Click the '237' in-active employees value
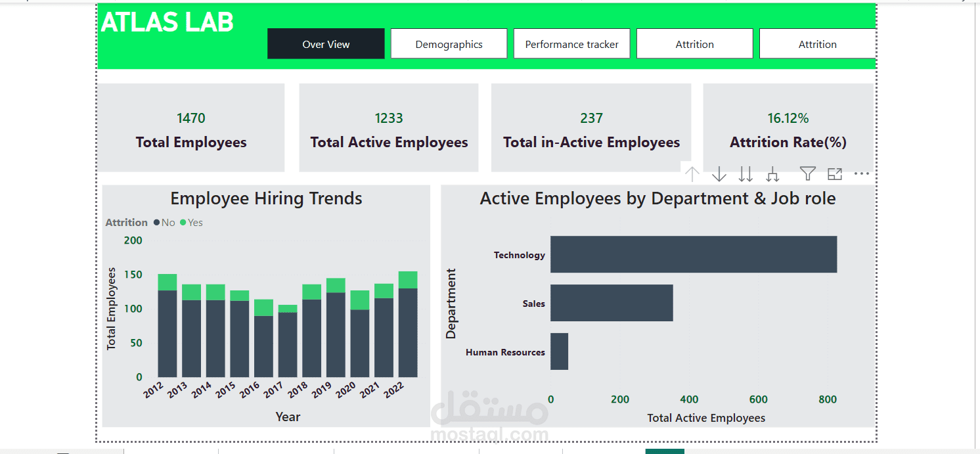 coord(591,118)
